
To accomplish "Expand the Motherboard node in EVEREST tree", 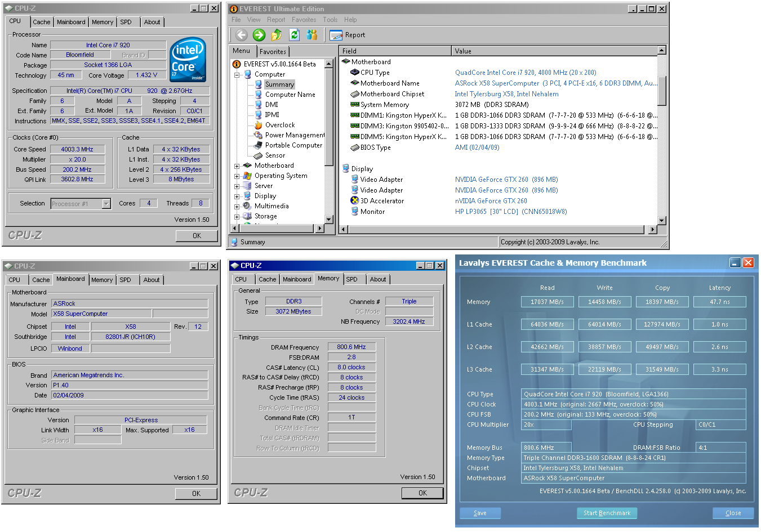I will (x=237, y=166).
